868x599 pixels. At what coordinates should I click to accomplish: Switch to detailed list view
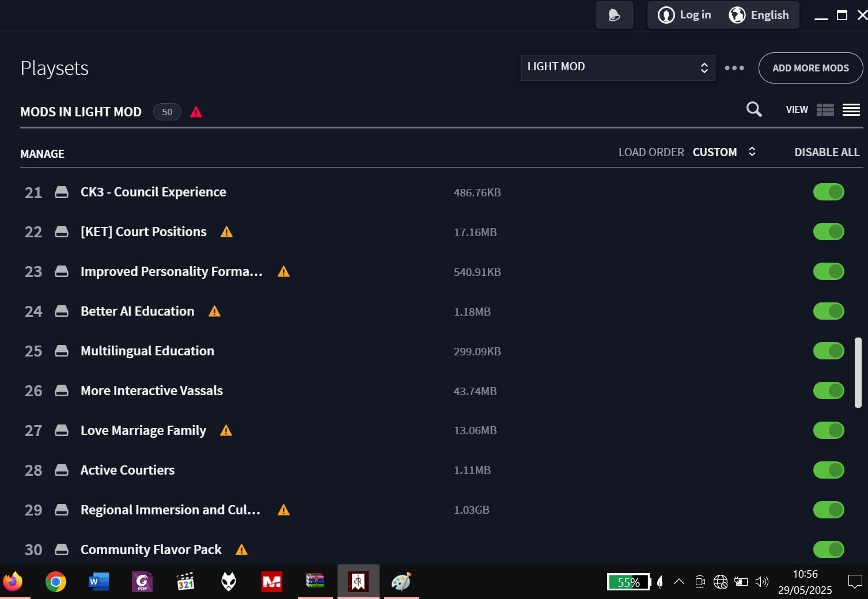[x=825, y=109]
